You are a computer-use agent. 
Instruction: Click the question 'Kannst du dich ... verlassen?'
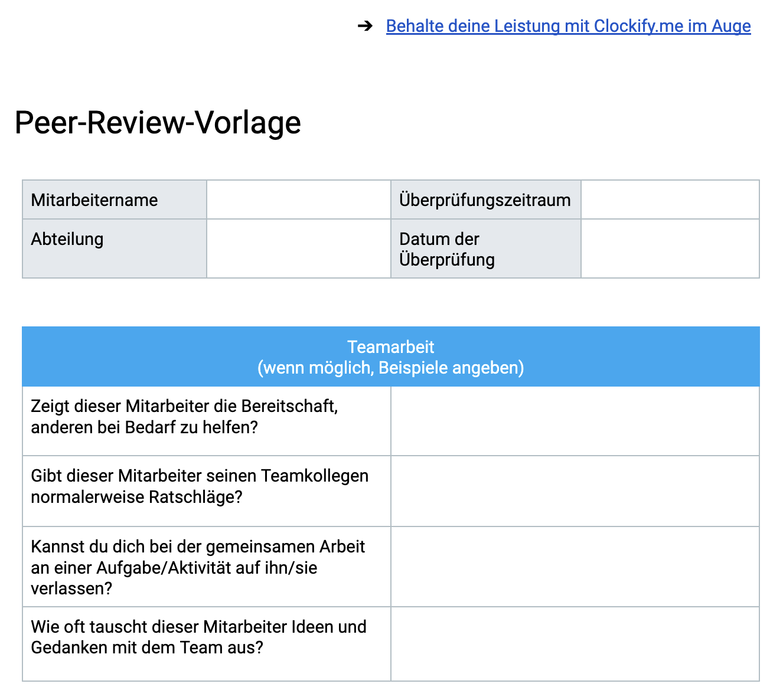click(x=207, y=567)
